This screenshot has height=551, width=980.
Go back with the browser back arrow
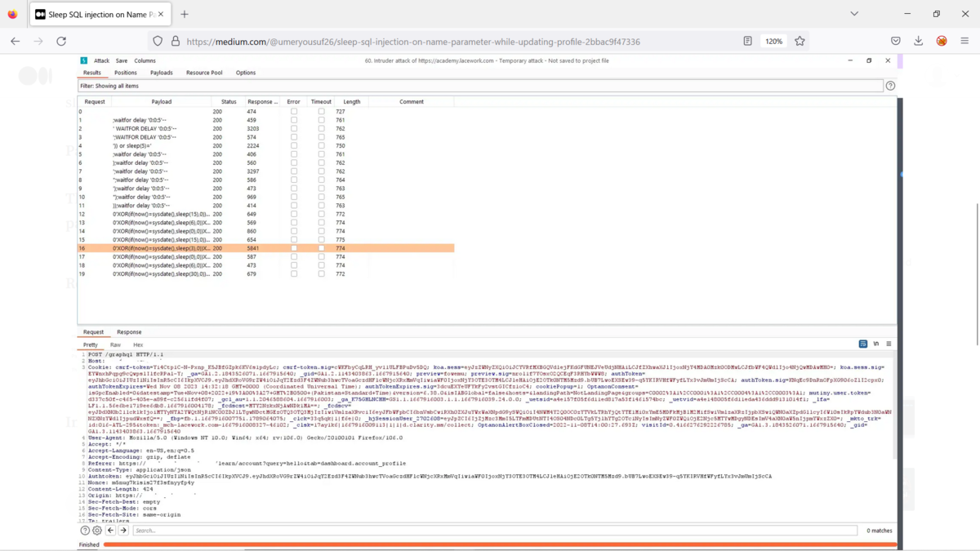pos(15,41)
